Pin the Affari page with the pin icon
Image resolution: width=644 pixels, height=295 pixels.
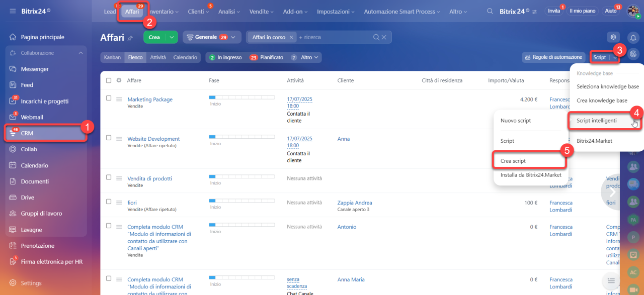coord(130,38)
